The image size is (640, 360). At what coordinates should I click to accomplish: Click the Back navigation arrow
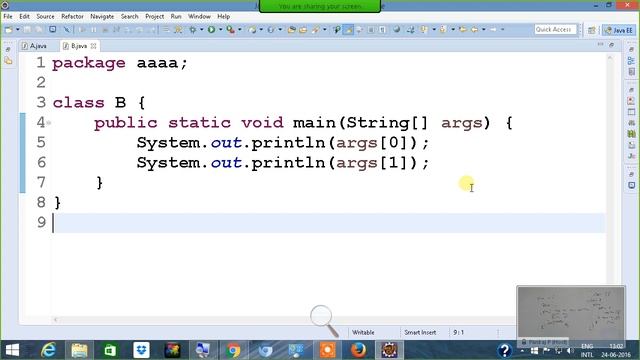pos(474,30)
